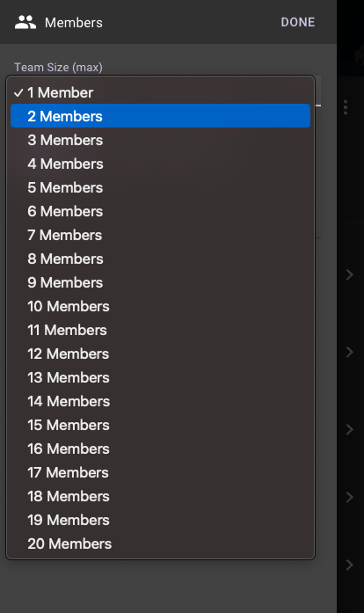Select 20 Members maximum team size
The width and height of the screenshot is (364, 613).
[160, 544]
